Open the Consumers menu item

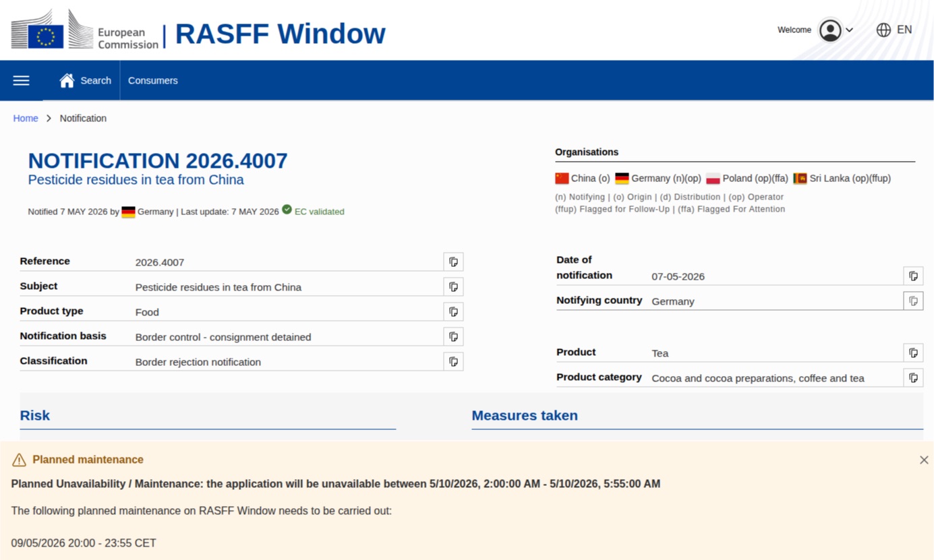(153, 81)
